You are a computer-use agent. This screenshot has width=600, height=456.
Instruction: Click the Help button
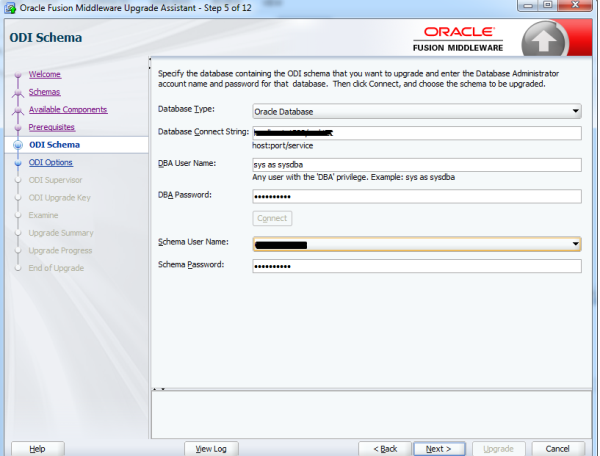(38, 448)
